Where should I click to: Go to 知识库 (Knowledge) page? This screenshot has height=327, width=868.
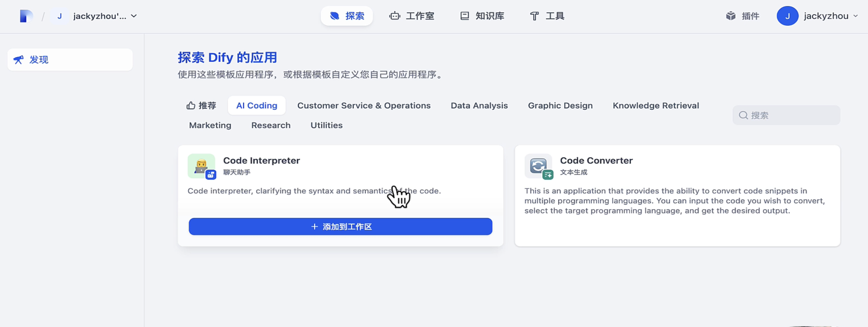coord(482,16)
